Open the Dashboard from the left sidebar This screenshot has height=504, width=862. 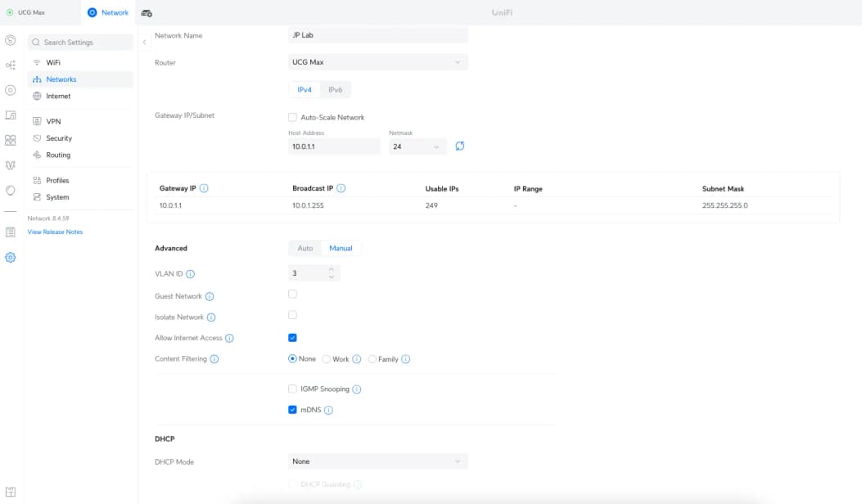pyautogui.click(x=10, y=40)
